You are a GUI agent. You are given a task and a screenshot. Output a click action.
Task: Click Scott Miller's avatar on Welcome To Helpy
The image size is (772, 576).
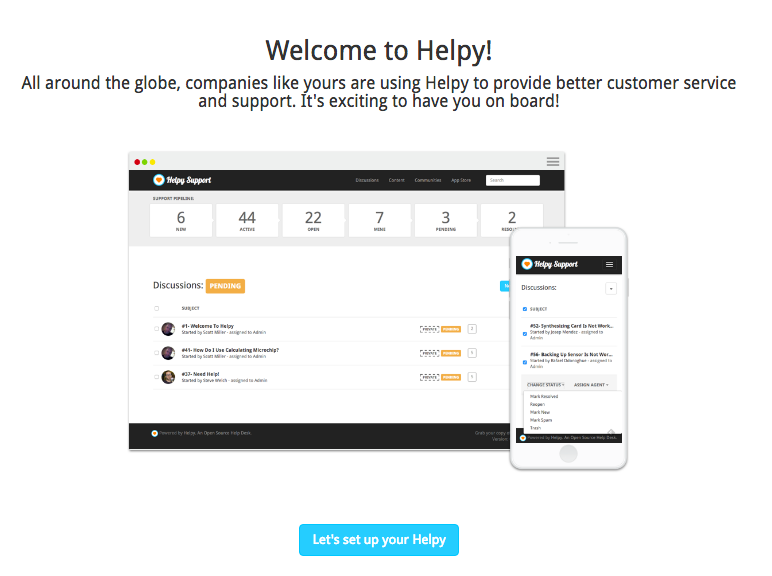[x=168, y=329]
